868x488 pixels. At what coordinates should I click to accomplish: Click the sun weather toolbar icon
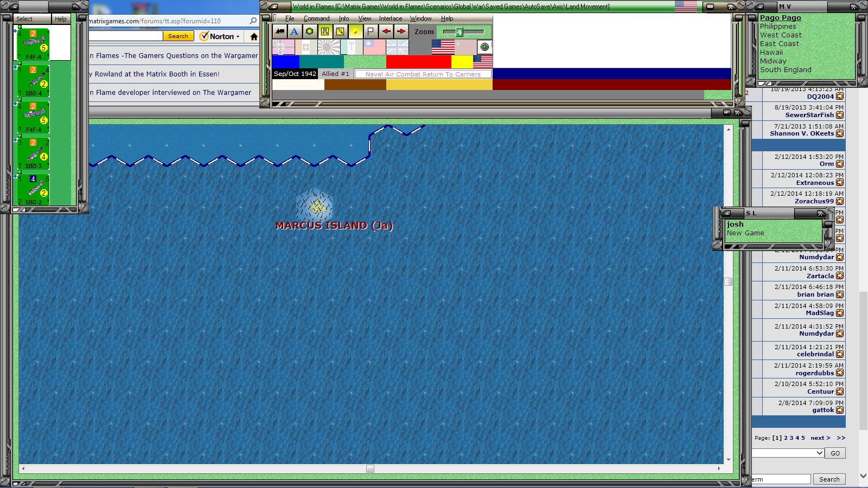click(355, 31)
